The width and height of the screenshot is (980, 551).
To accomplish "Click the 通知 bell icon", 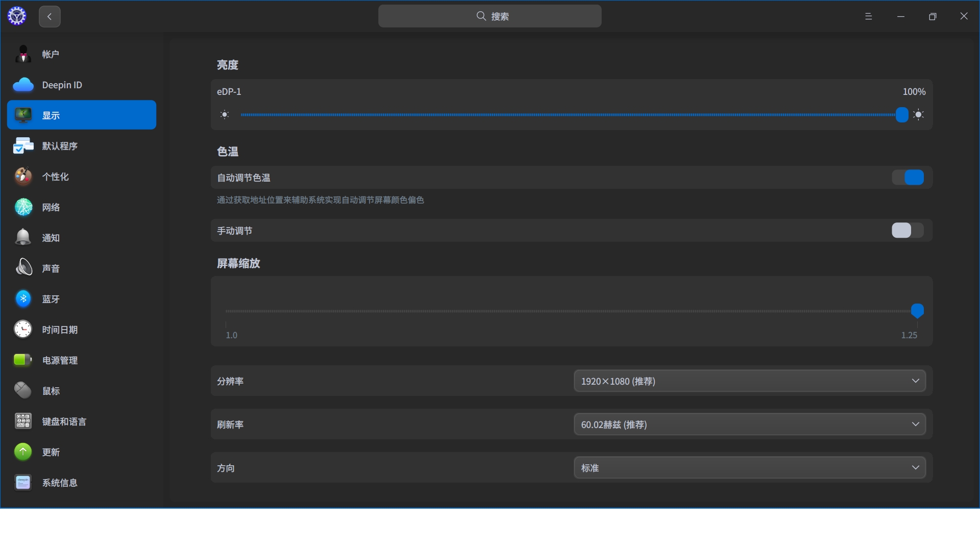I will 23,238.
